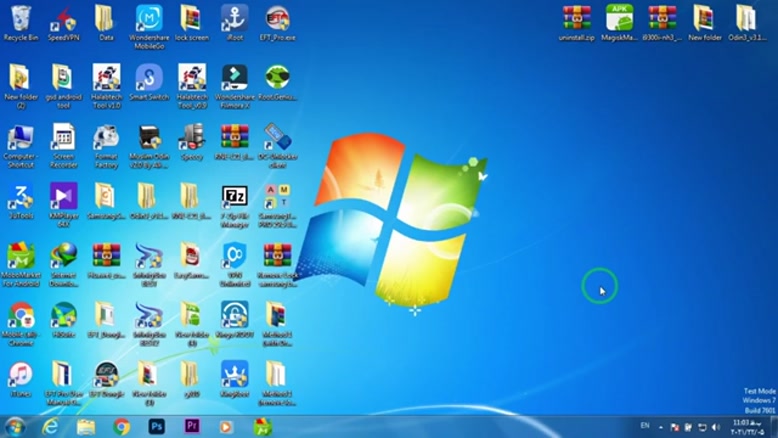Open the Recycle Bin desktop icon

coord(20,23)
